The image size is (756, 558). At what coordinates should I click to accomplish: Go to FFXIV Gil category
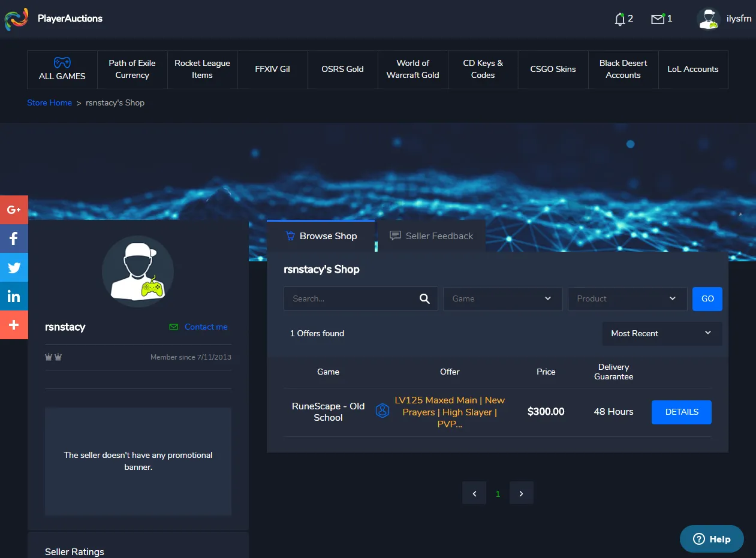pos(272,70)
